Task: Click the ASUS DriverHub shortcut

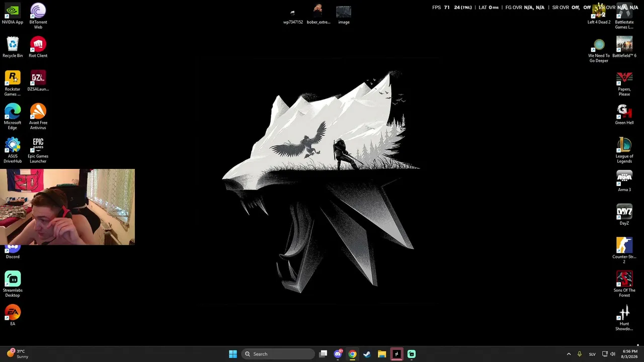Action: click(x=13, y=150)
